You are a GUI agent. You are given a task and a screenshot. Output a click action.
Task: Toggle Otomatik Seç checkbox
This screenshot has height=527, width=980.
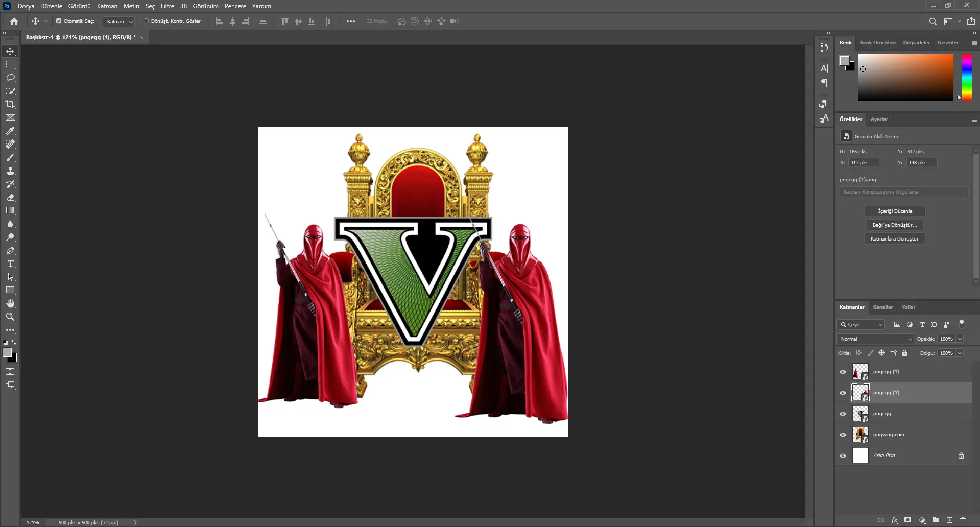(x=59, y=21)
